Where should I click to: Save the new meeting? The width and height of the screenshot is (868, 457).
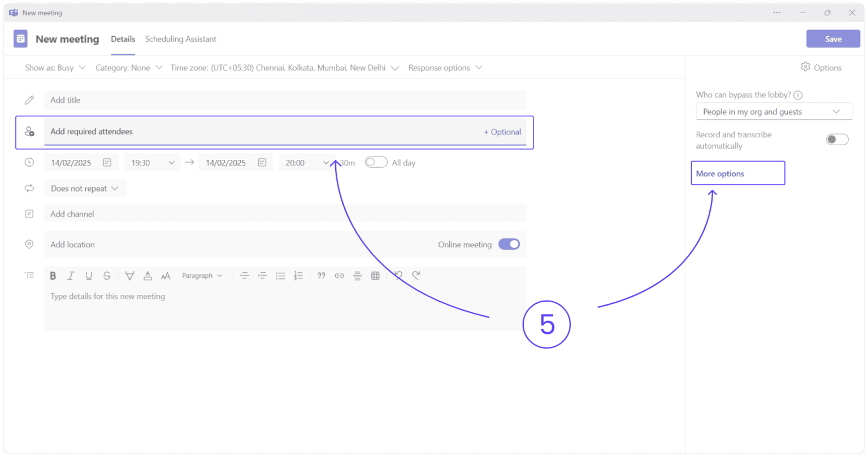[833, 38]
